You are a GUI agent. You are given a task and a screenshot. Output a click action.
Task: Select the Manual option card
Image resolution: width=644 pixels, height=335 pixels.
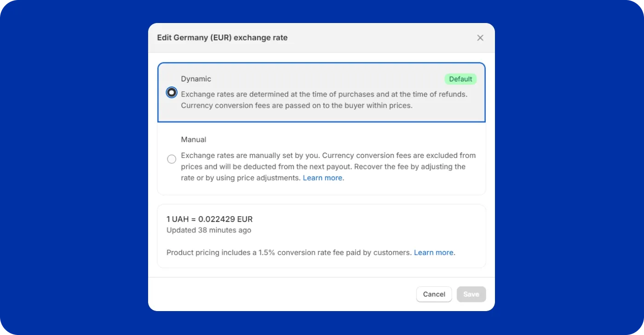pyautogui.click(x=321, y=159)
